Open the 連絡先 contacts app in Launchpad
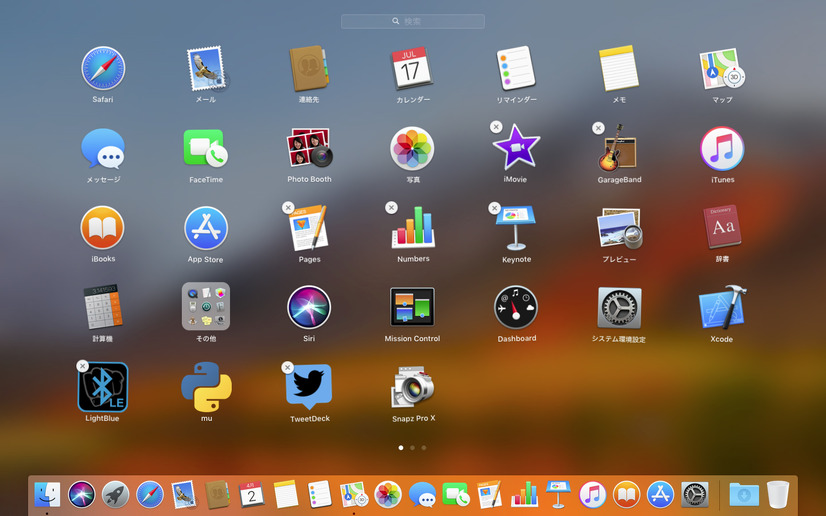 (x=309, y=68)
